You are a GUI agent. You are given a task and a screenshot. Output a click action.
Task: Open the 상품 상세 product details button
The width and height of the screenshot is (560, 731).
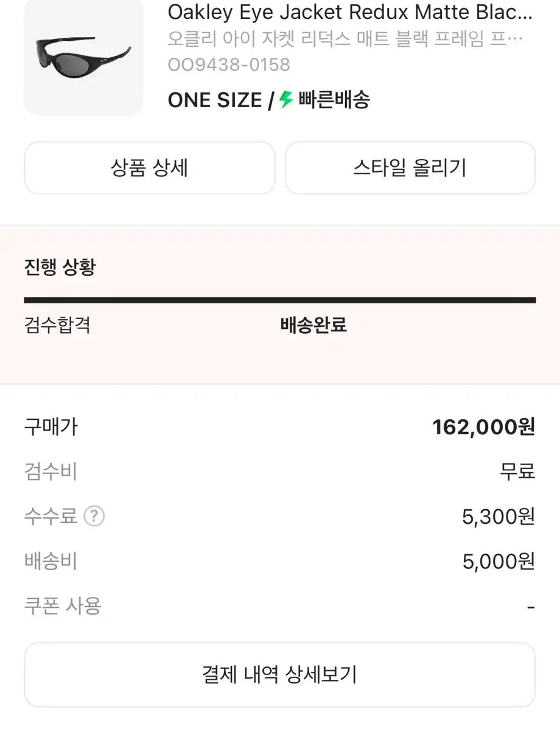coord(149,168)
